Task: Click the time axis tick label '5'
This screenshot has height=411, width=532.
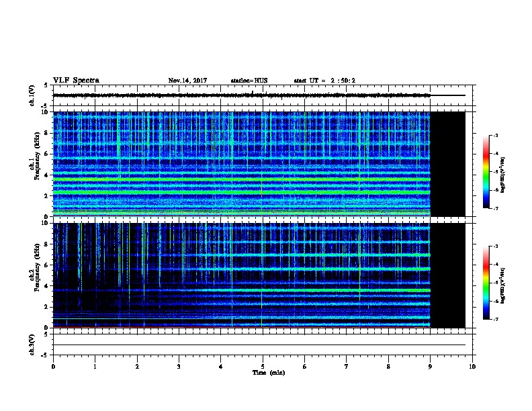Action: coord(263,366)
